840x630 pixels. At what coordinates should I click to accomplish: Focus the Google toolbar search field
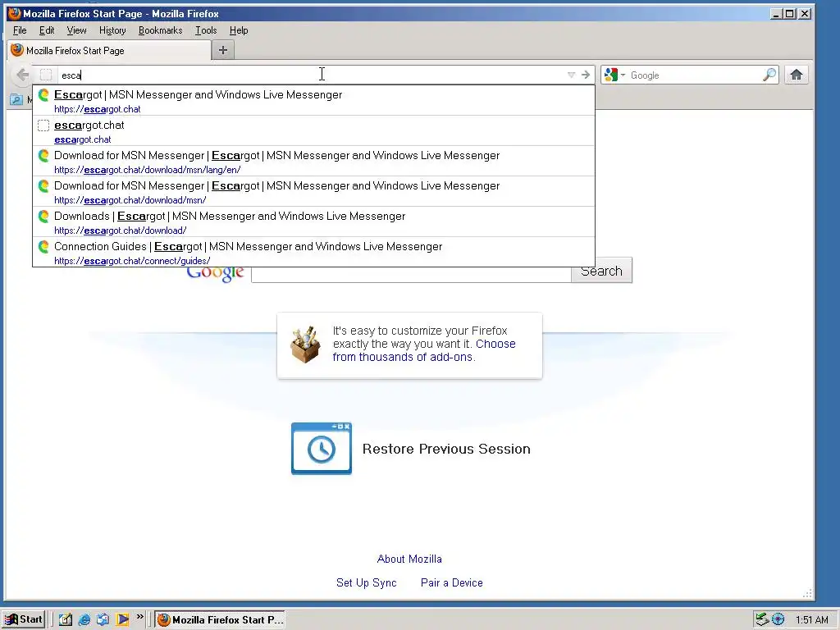pos(694,75)
